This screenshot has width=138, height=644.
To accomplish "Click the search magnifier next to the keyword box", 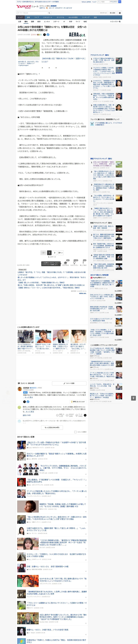I will pyautogui.click(x=49, y=13).
